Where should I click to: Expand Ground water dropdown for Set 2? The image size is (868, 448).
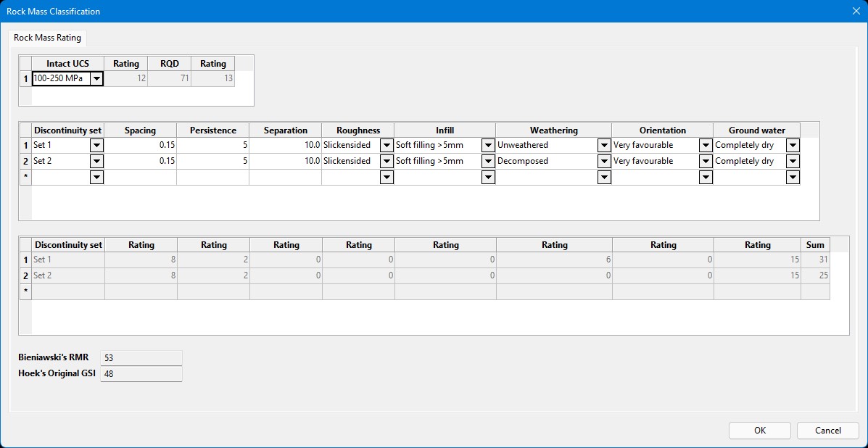click(x=793, y=161)
